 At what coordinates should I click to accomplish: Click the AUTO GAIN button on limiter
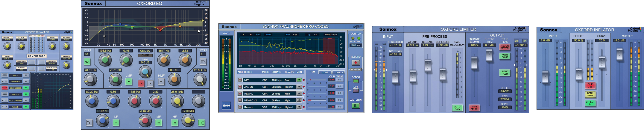(x=457, y=108)
